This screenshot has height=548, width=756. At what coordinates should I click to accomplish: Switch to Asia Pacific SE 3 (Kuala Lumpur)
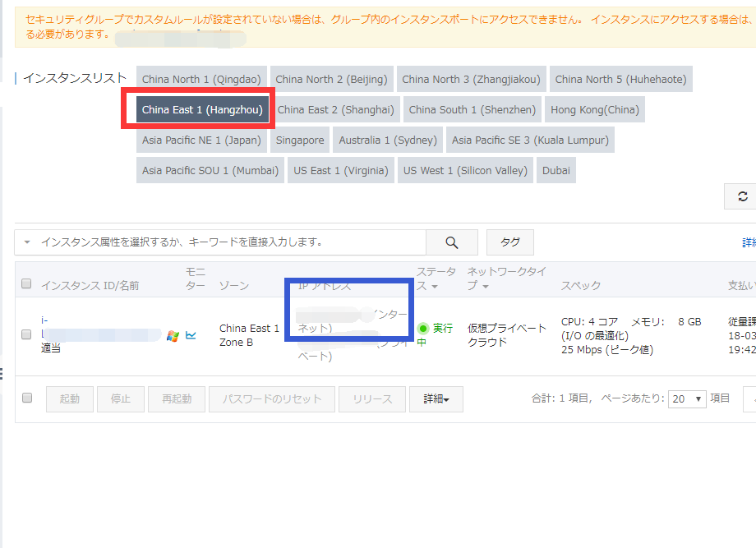[530, 140]
